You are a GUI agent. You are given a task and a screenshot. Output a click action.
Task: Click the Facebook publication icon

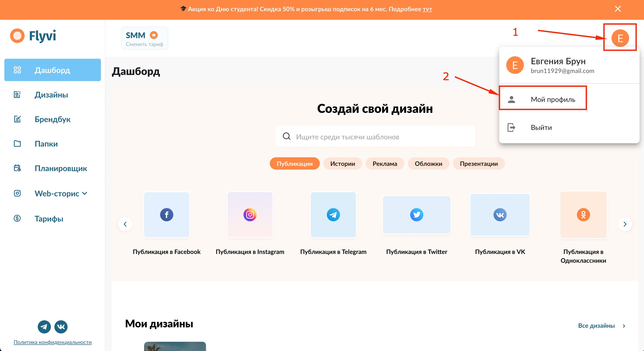pos(167,215)
